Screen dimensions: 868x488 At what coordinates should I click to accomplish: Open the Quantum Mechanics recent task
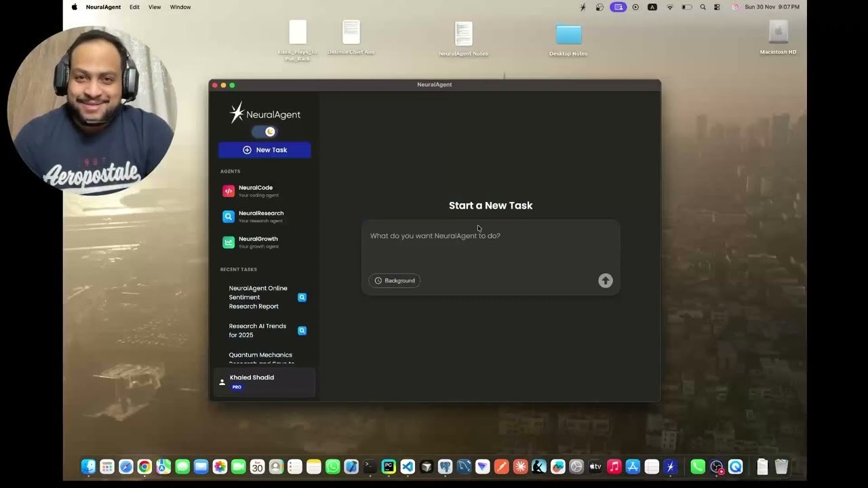coord(261,359)
